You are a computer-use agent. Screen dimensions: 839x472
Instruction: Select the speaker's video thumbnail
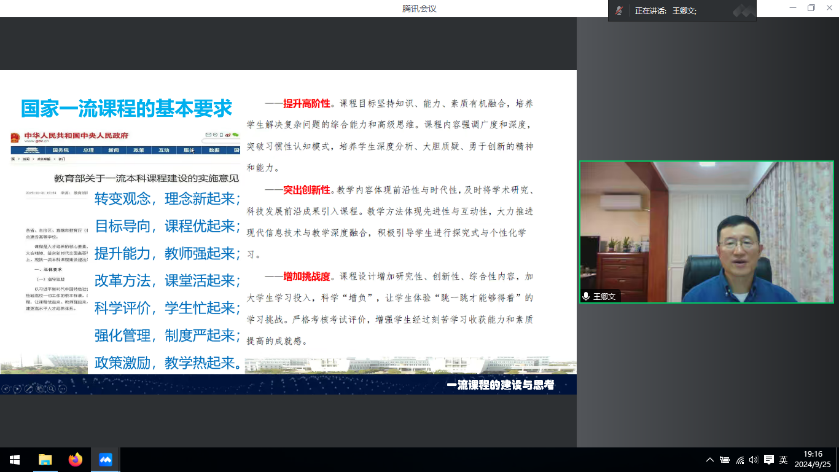click(x=706, y=232)
